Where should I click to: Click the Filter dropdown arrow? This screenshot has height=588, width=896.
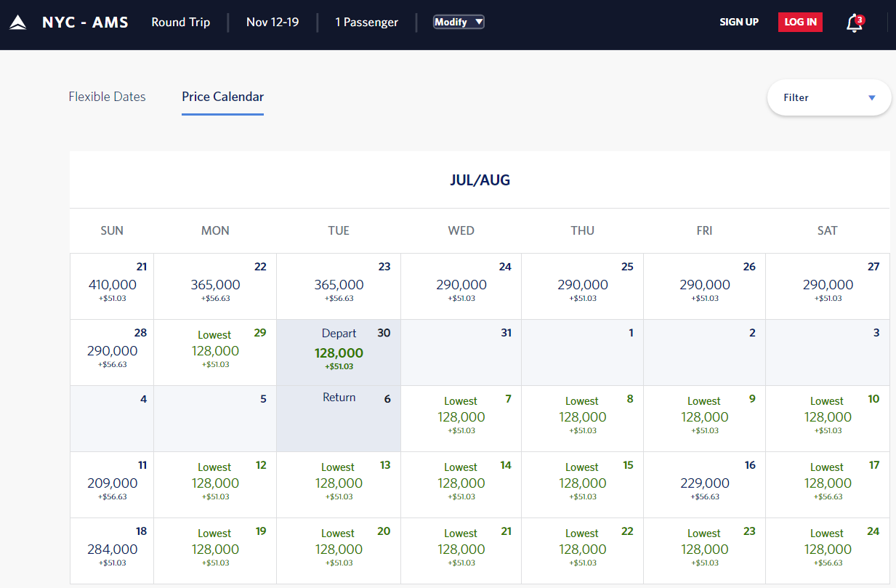[872, 98]
